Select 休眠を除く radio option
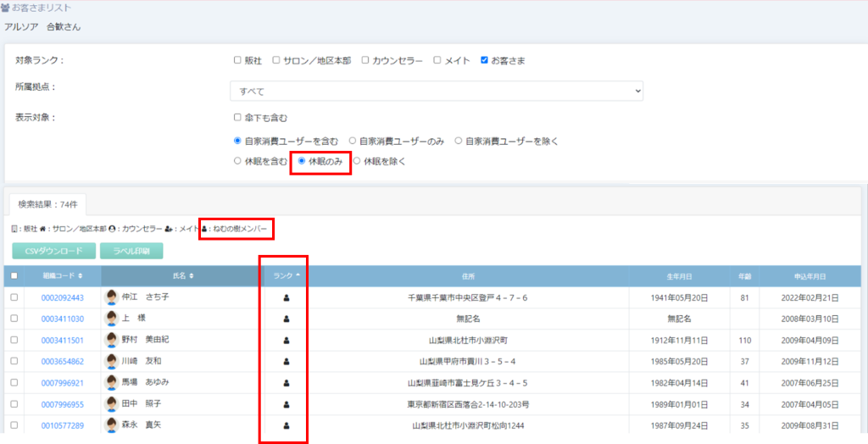868x444 pixels. (x=357, y=161)
